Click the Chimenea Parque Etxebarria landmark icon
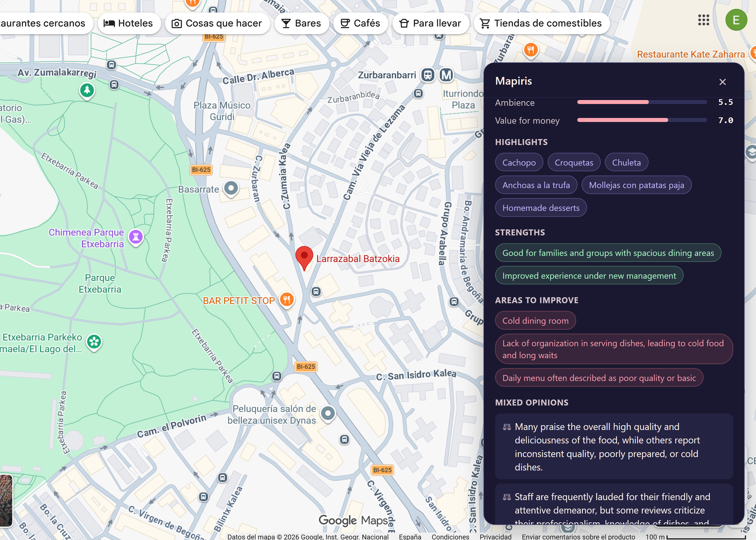Screen dimensions: 756x540 pos(136,237)
